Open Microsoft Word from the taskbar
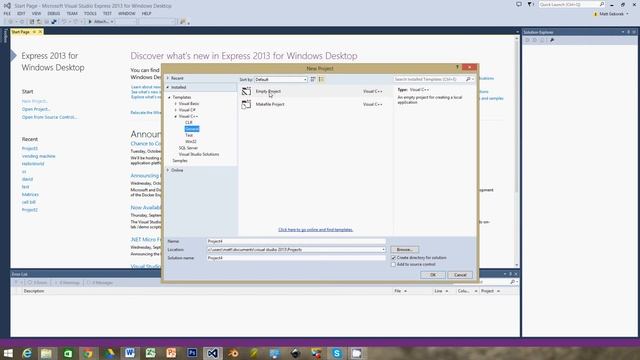The width and height of the screenshot is (640, 360). pos(130,353)
